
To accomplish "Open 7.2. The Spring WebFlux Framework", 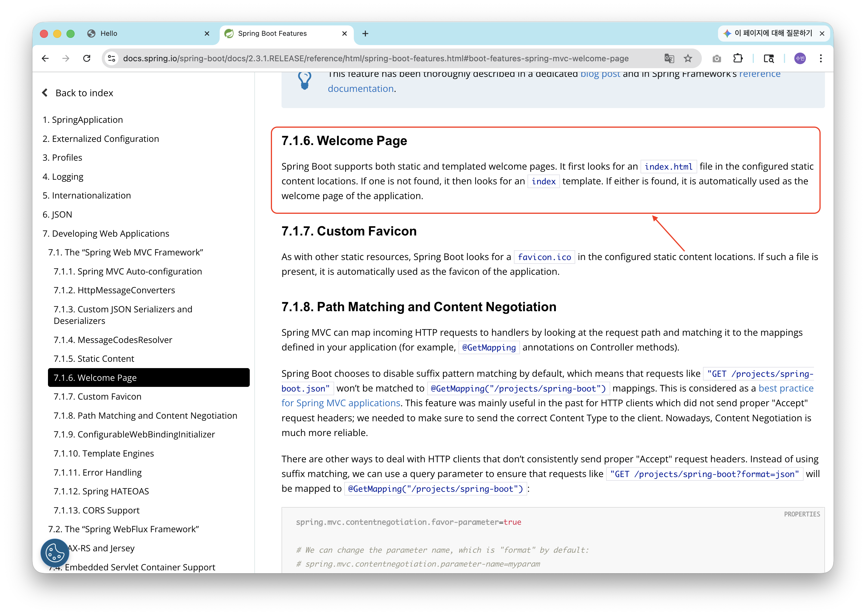I will point(124,530).
